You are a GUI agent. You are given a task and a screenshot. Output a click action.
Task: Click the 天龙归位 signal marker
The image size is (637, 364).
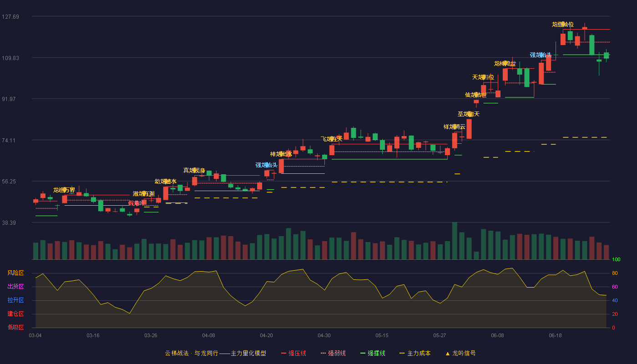pos(483,77)
